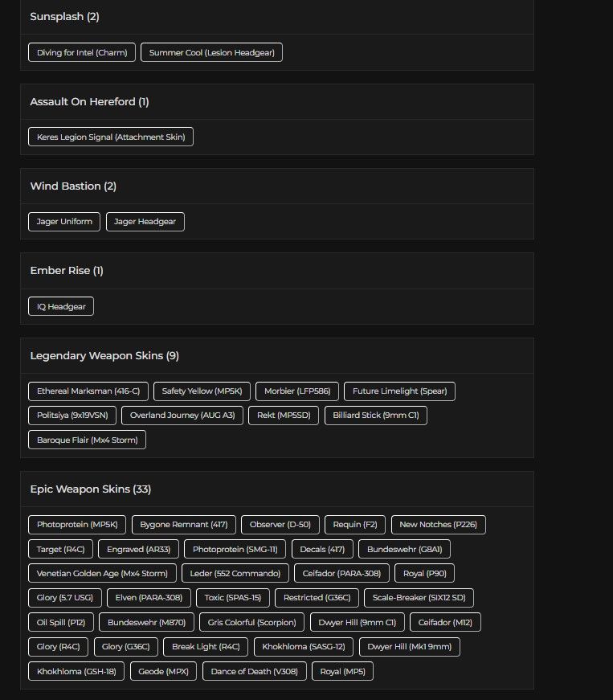613x700 pixels.
Task: Click Legendary Weapon Skins (9) header
Action: point(104,356)
